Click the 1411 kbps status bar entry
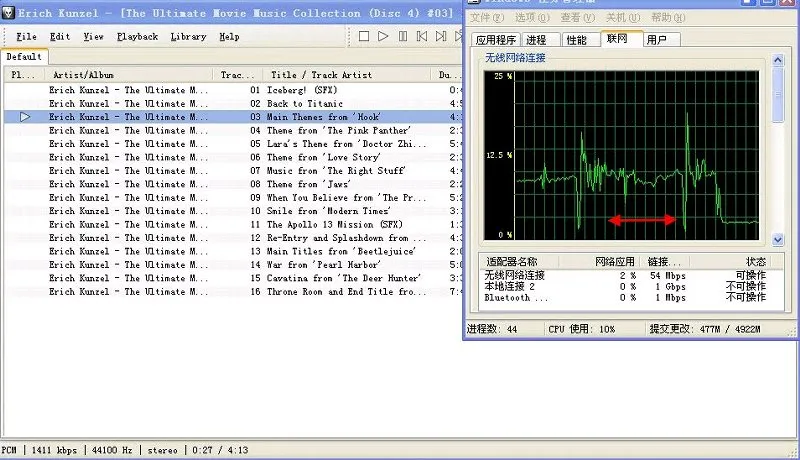The height and width of the screenshot is (460, 800). click(54, 450)
